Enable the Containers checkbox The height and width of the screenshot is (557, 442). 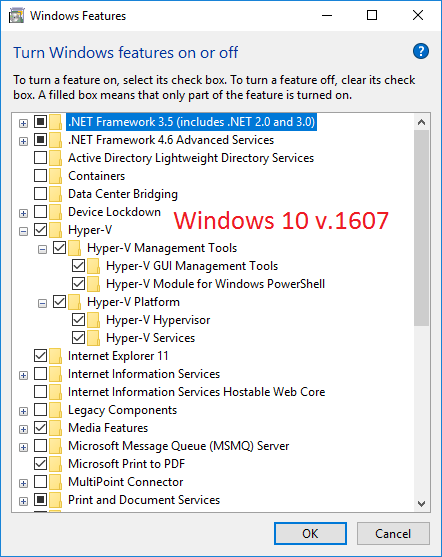point(41,175)
